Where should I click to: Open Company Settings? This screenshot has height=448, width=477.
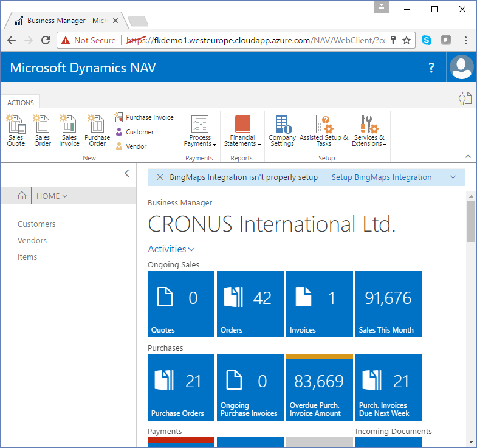tap(283, 130)
